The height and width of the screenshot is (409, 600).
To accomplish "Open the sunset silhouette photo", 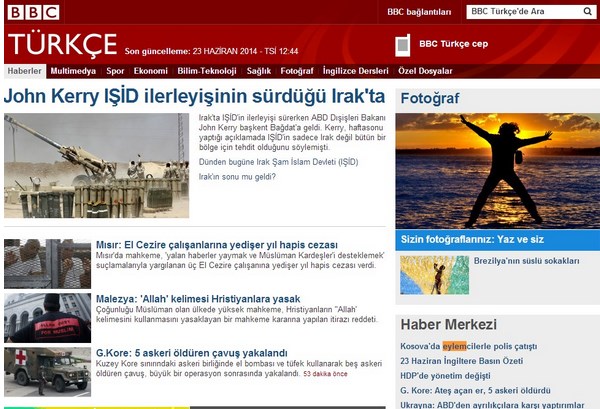I will pyautogui.click(x=497, y=170).
